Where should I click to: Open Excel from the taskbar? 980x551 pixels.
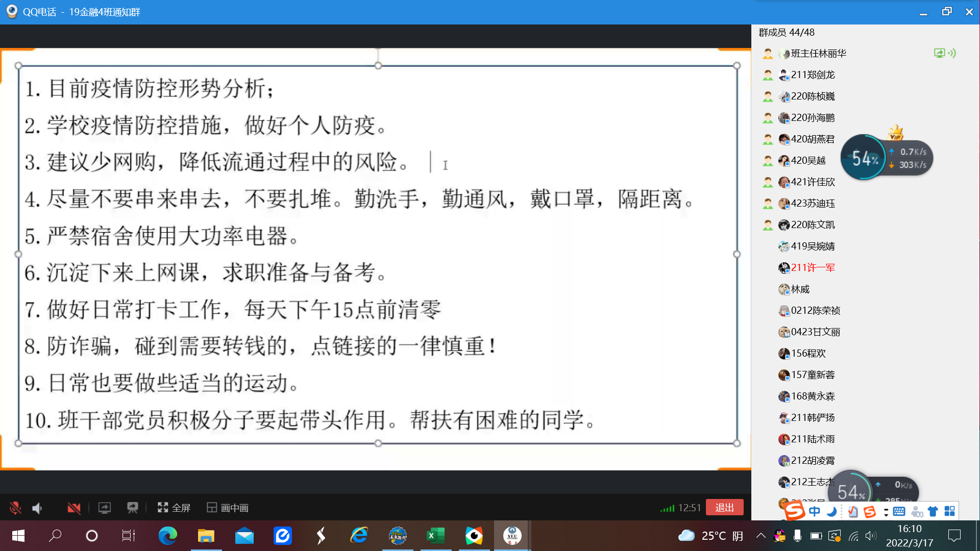pyautogui.click(x=435, y=536)
